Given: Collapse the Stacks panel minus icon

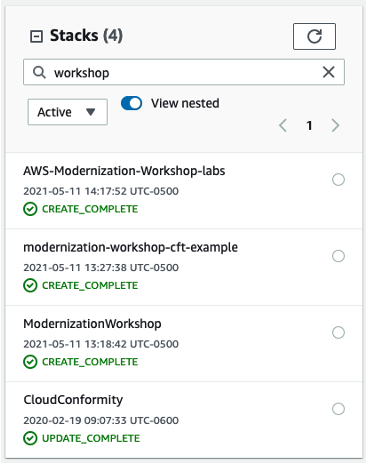Looking at the screenshot, I should (36, 36).
